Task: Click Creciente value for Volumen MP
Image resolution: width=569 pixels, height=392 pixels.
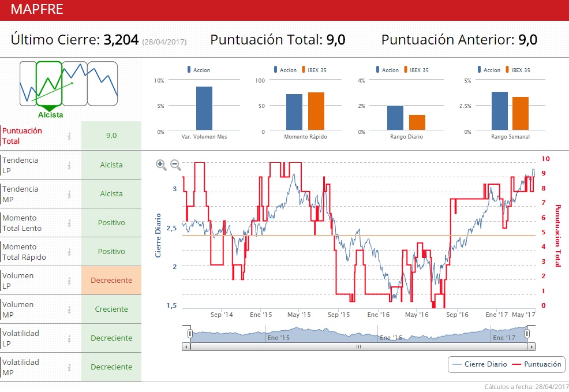Action: [111, 309]
